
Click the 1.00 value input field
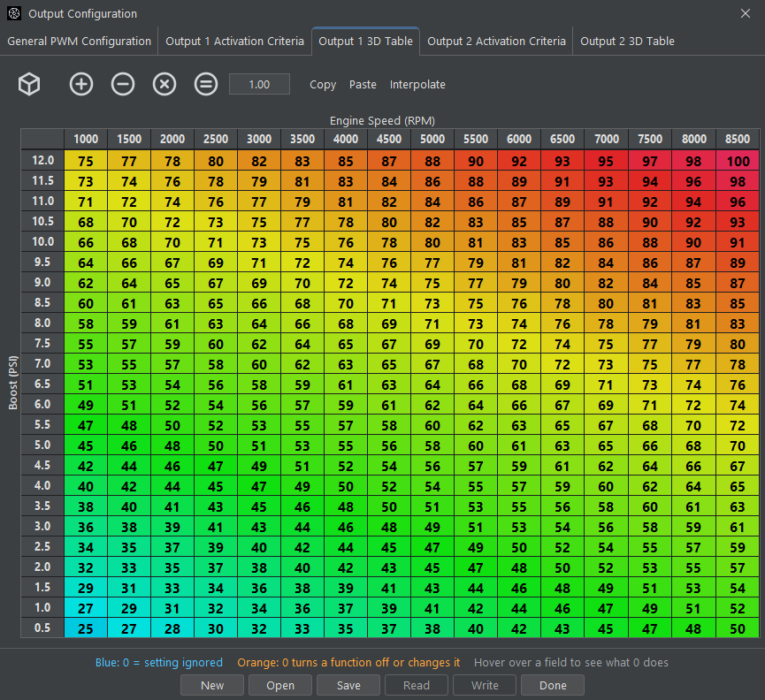[259, 84]
